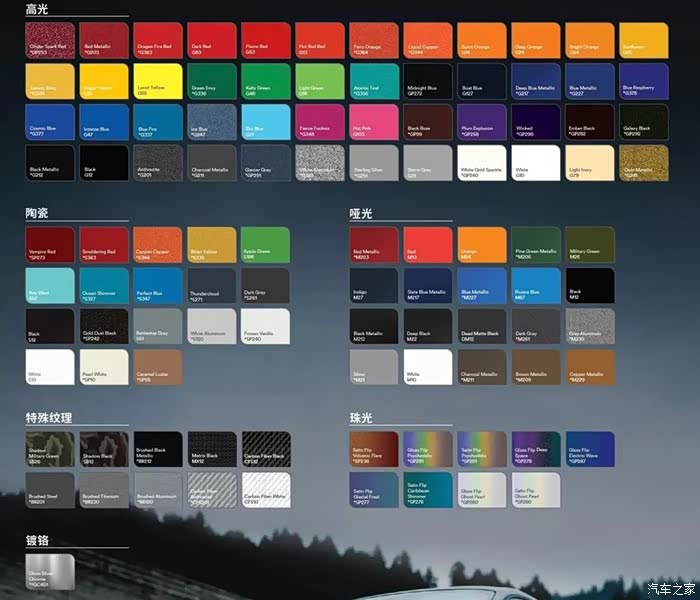Pick the Gloss Silver Chrome swatch
The image size is (700, 600).
[51, 571]
